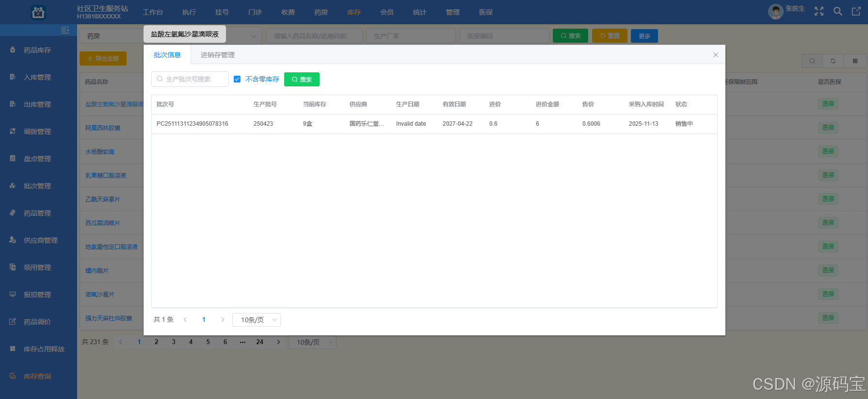Click the green 搜索 button in dialog
868x399 pixels.
point(302,79)
